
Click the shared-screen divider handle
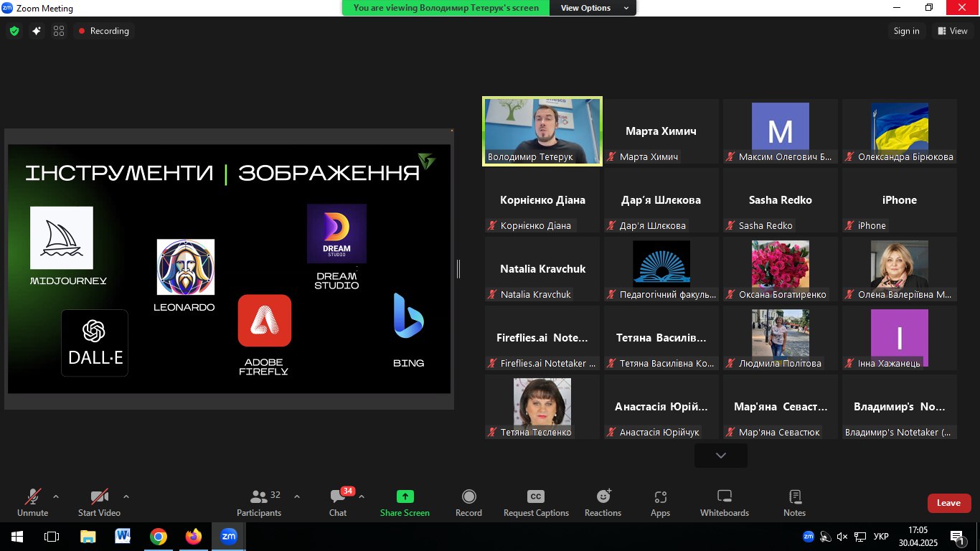coord(458,269)
